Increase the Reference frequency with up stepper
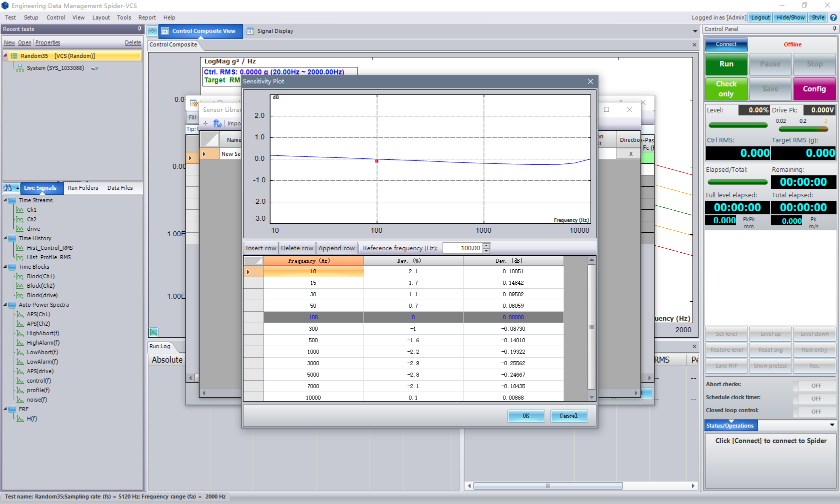840x504 pixels. (486, 245)
